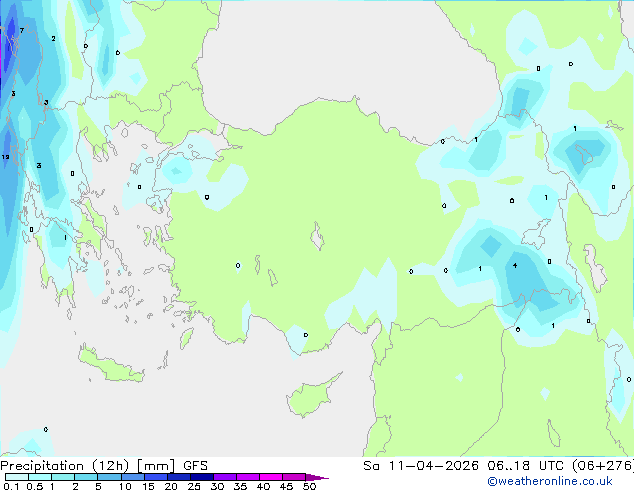634x490 pixels.
Task: Click the legend scale label '15'
Action: (148, 486)
